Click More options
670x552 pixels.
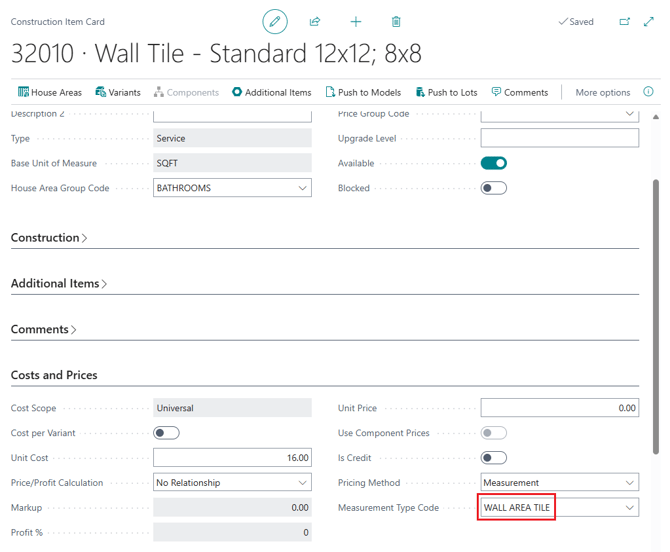(602, 92)
